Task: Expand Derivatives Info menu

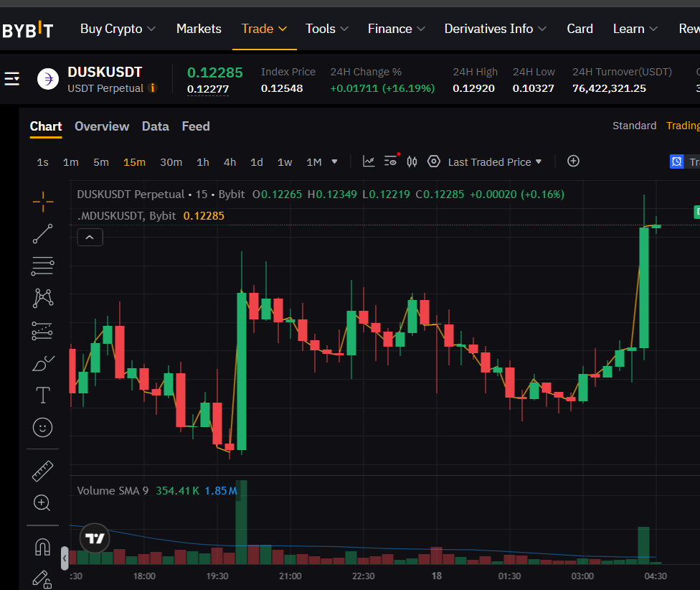Action: tap(496, 29)
